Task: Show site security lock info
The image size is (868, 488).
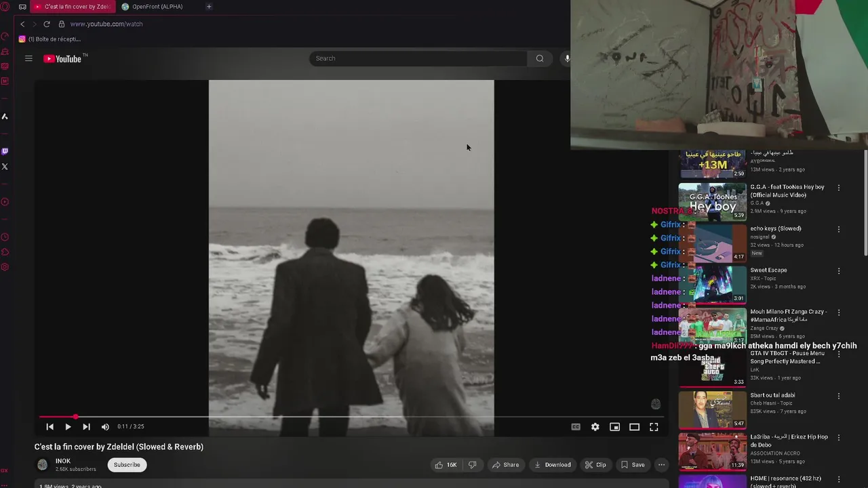Action: tap(62, 24)
